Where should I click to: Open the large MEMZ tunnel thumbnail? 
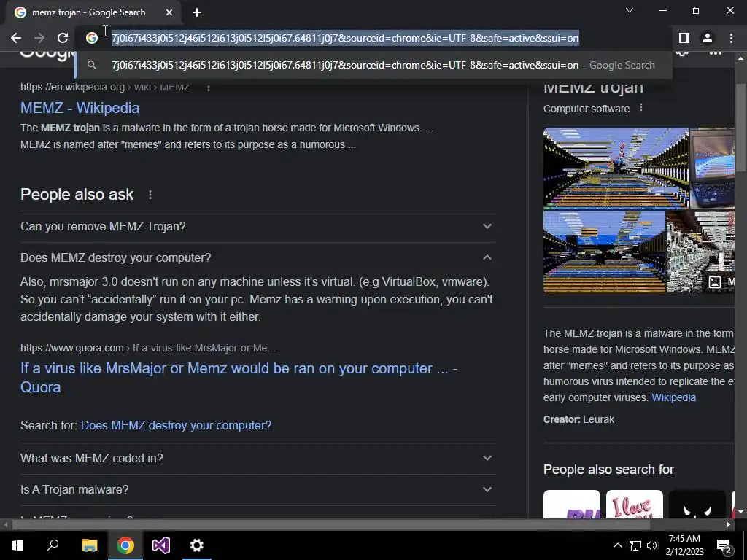click(x=616, y=168)
